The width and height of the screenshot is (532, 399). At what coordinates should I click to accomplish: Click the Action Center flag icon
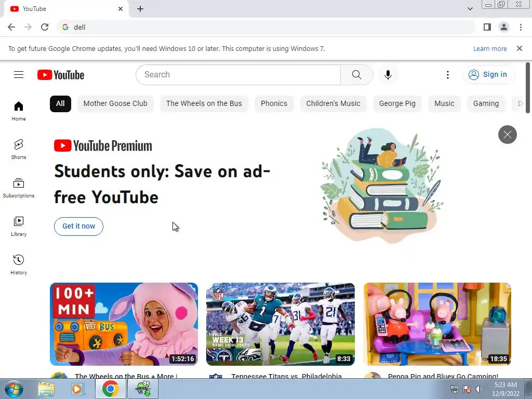[x=467, y=389]
